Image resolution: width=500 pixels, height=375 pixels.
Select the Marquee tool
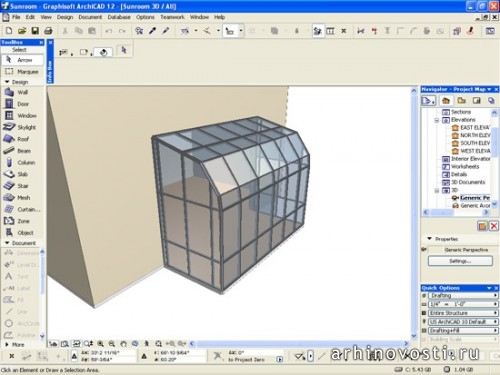[x=22, y=72]
